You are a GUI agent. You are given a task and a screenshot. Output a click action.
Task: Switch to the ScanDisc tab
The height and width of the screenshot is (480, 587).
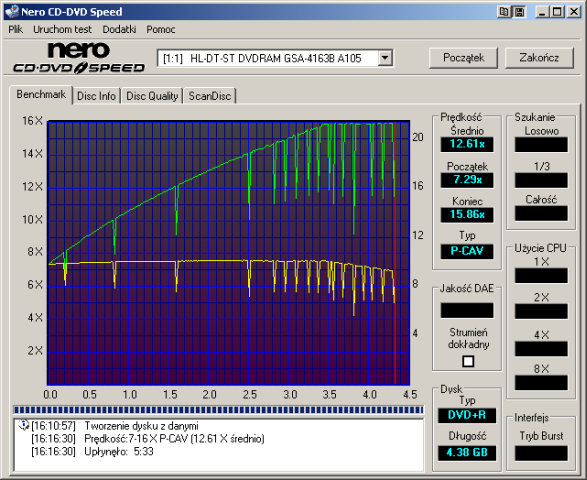coord(210,96)
